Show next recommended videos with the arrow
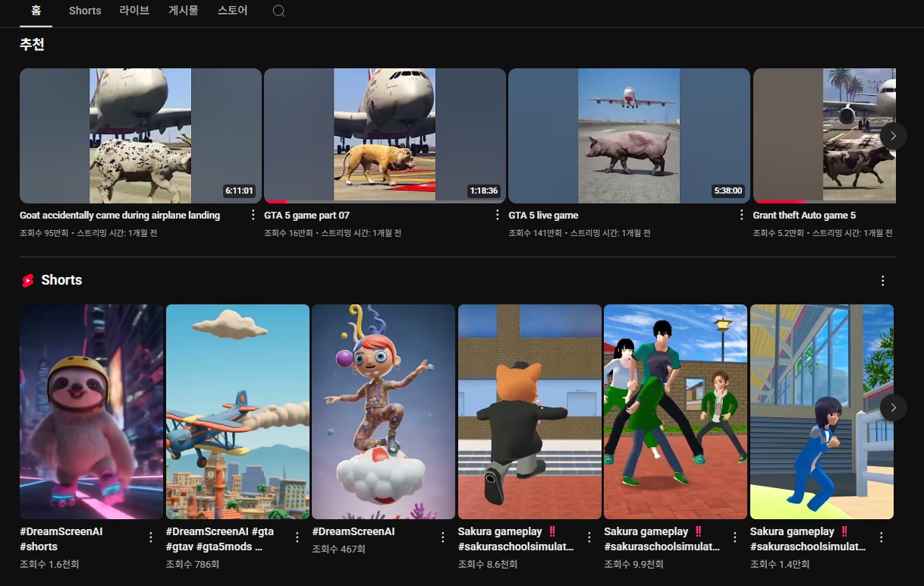This screenshot has height=586, width=924. (894, 136)
